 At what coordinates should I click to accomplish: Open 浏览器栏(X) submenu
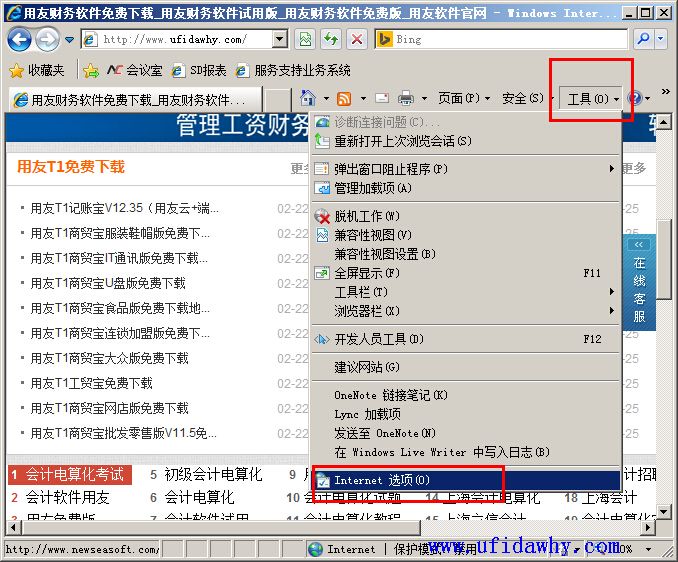point(465,311)
